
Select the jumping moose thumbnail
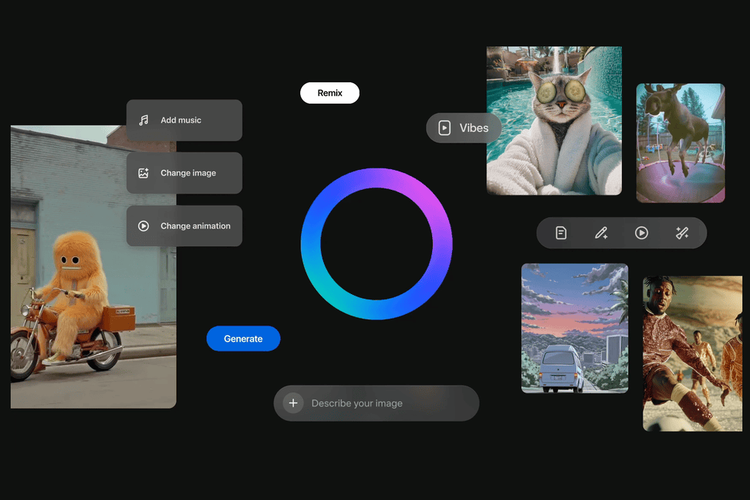tap(680, 142)
